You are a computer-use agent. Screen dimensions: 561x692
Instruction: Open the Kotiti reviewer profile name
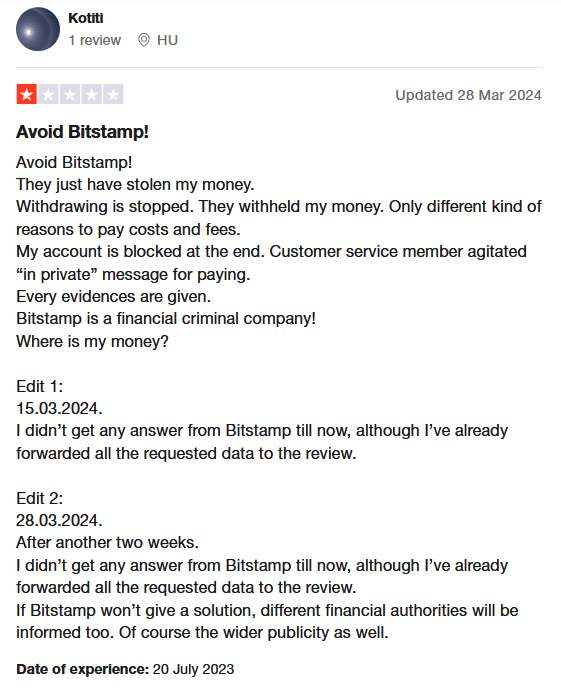[x=86, y=18]
